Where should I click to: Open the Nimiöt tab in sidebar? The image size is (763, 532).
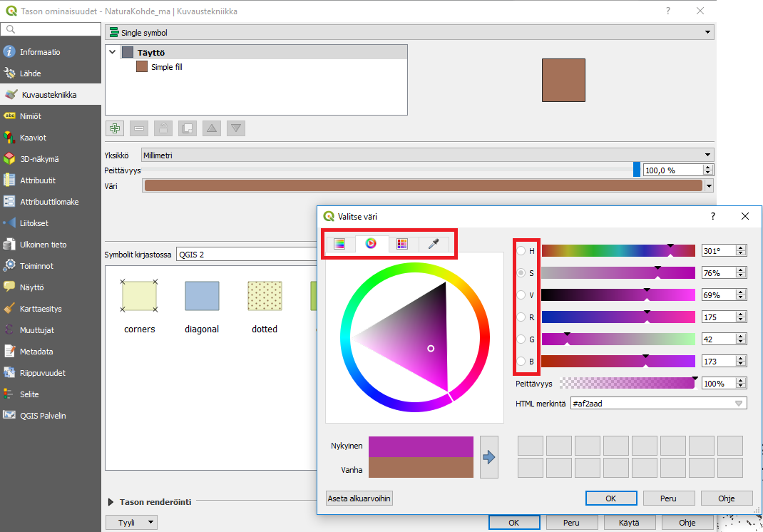31,116
